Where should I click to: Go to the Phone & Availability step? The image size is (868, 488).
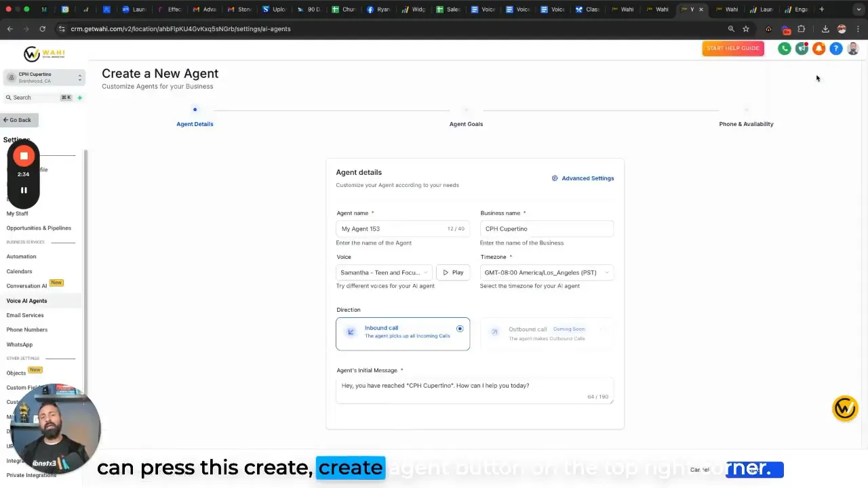point(746,124)
